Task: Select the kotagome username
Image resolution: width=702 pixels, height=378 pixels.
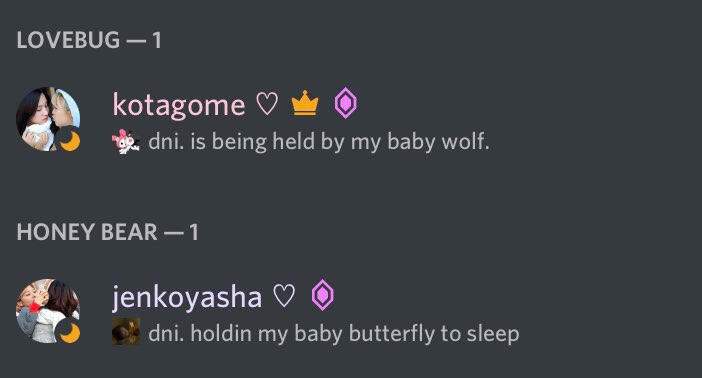Action: (x=179, y=105)
